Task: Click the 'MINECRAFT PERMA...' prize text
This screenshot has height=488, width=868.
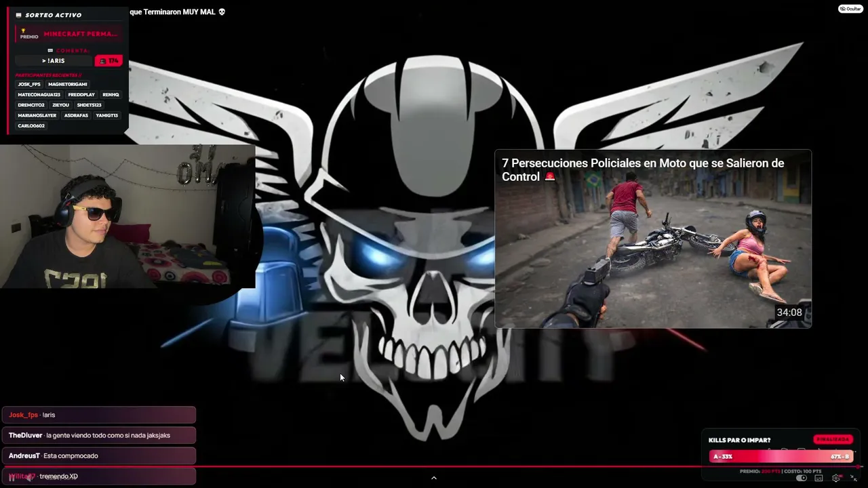Action: coord(81,34)
